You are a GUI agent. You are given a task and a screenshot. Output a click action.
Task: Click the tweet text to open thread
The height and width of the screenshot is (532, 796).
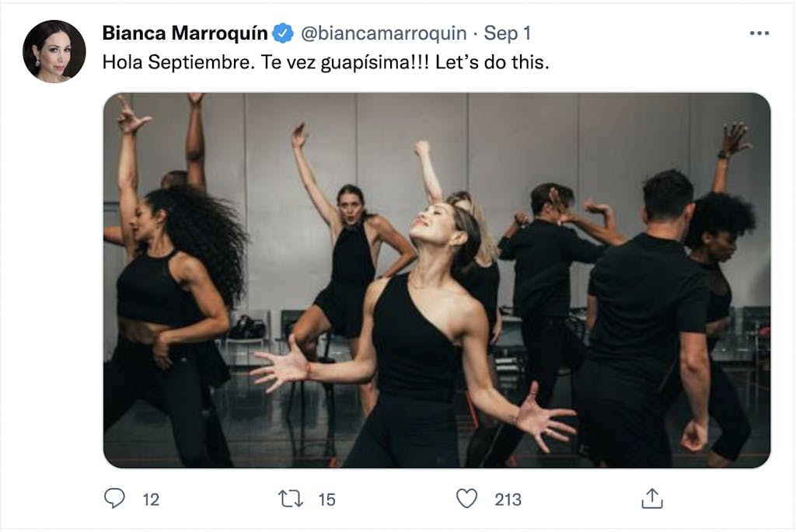coord(326,63)
